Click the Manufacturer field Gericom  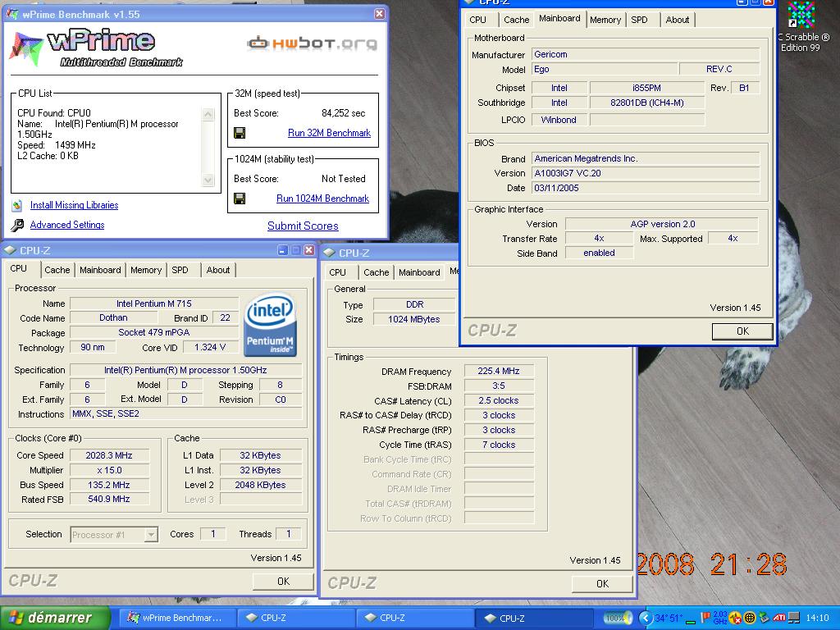tap(646, 54)
